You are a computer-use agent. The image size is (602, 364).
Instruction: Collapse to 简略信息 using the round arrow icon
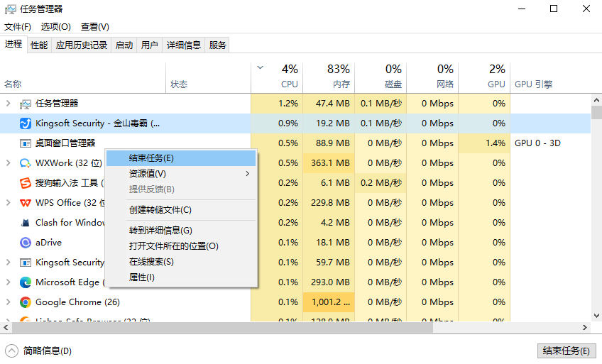11,351
